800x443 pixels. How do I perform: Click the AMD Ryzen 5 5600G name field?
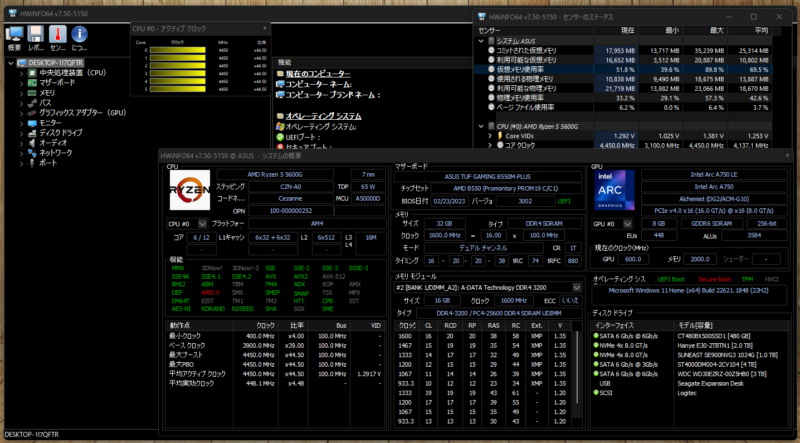click(275, 175)
